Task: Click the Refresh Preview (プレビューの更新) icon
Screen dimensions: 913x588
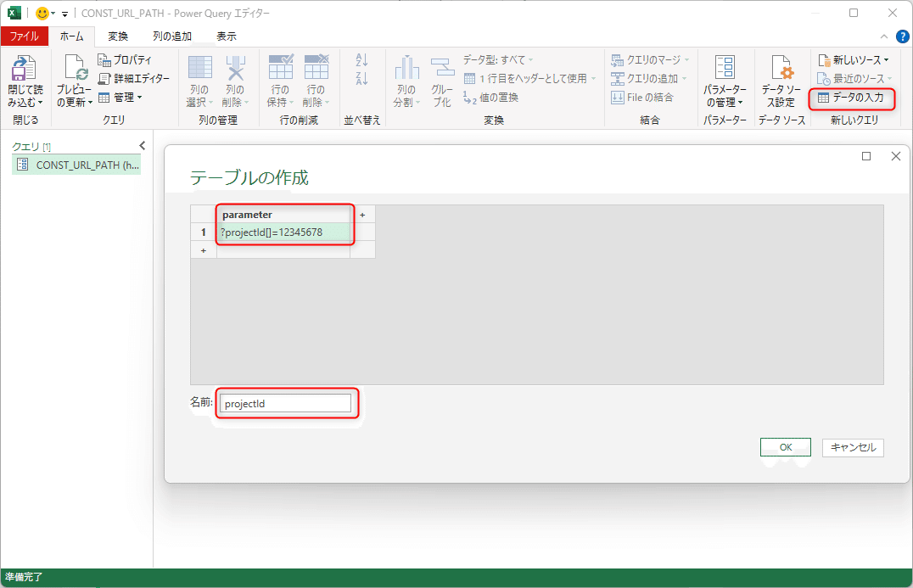Action: [x=76, y=68]
